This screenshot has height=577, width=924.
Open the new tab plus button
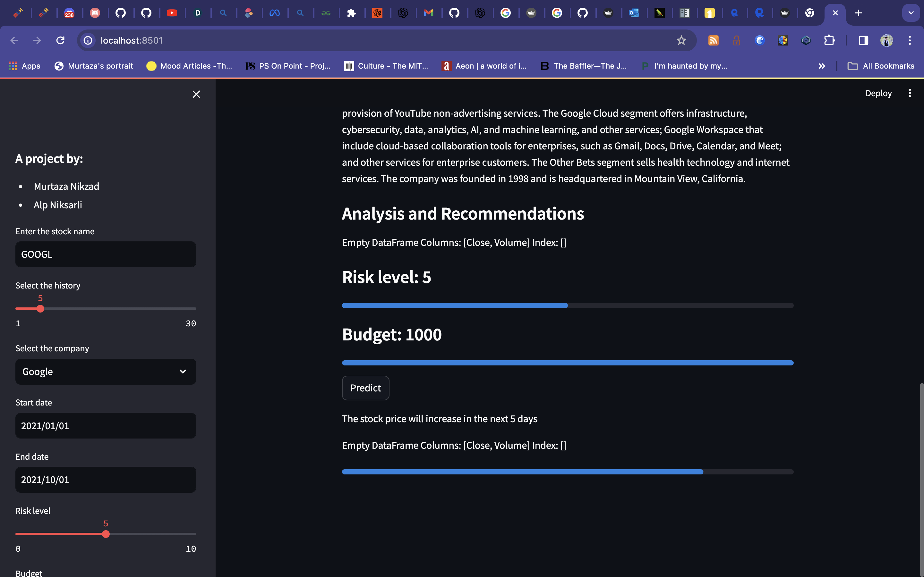pos(858,13)
